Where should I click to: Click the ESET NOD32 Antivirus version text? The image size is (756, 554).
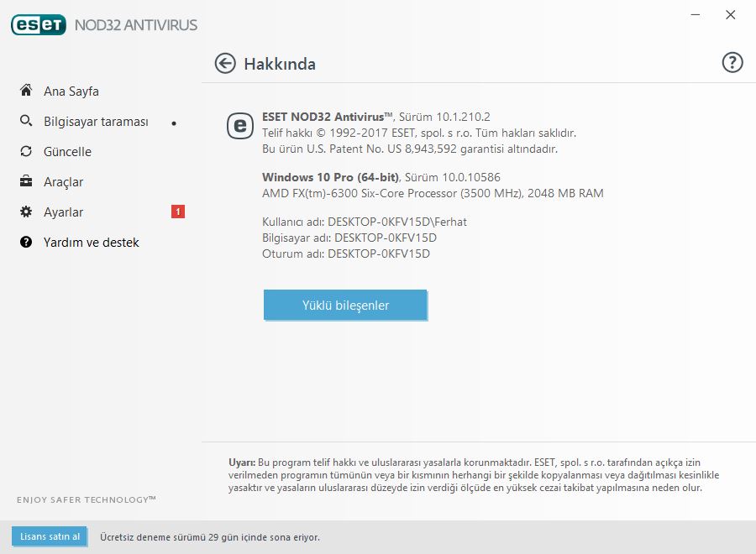(376, 117)
